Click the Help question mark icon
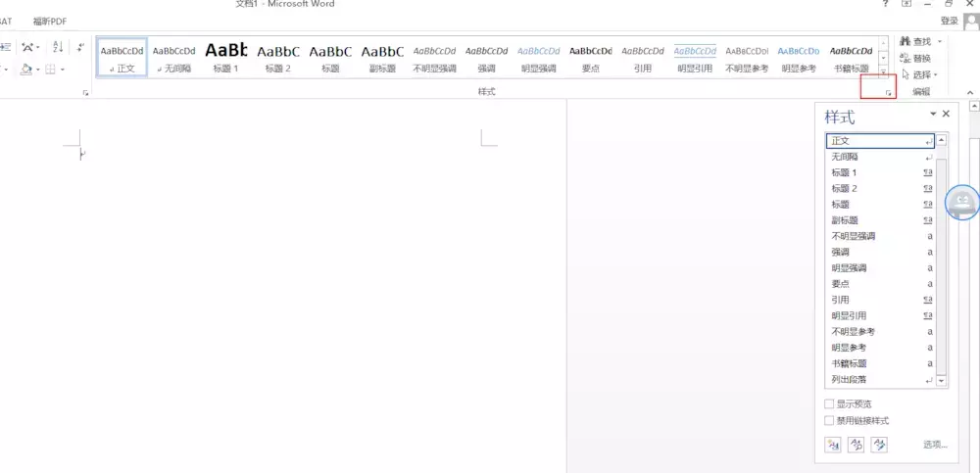The image size is (980, 473). tap(885, 4)
